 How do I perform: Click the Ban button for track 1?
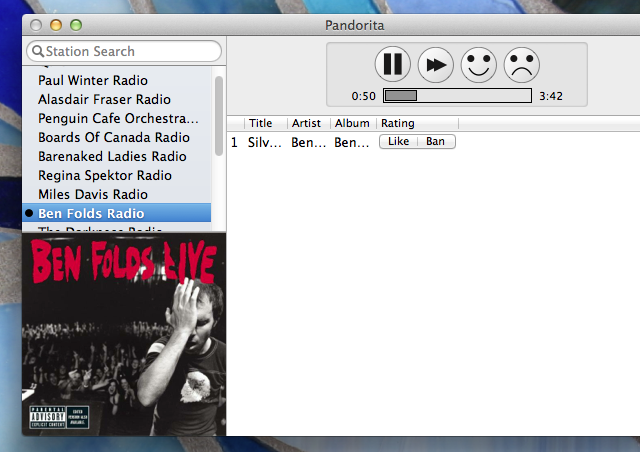436,141
